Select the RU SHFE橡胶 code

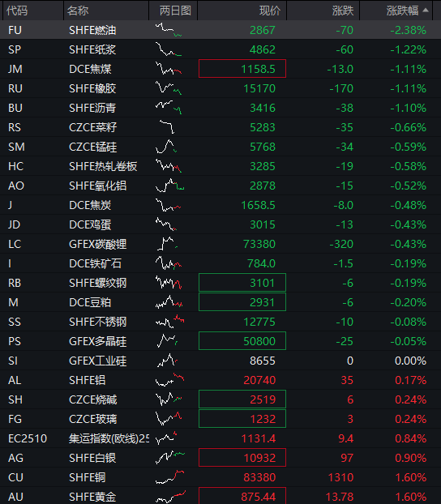click(x=15, y=88)
